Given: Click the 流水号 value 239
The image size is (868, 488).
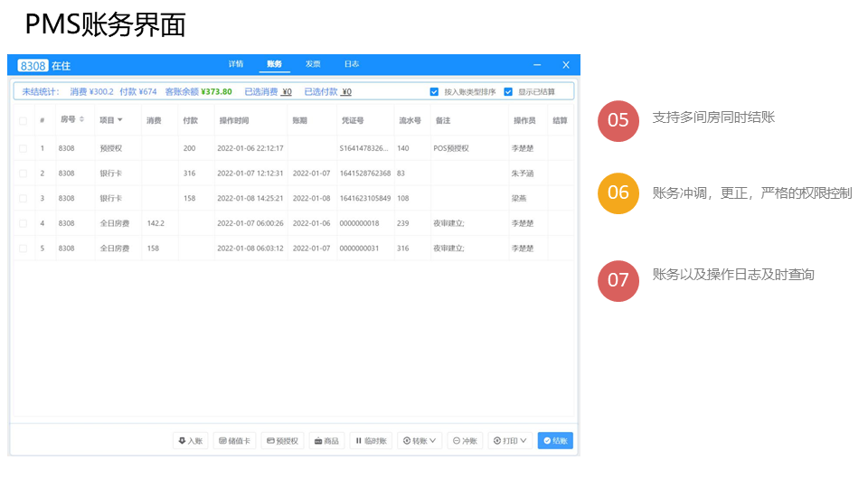Looking at the screenshot, I should coord(403,223).
